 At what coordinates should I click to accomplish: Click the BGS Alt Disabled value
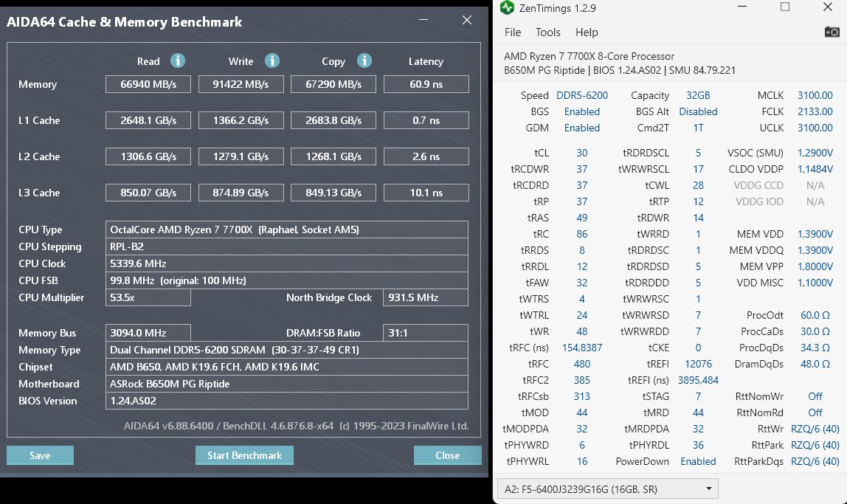pos(698,111)
